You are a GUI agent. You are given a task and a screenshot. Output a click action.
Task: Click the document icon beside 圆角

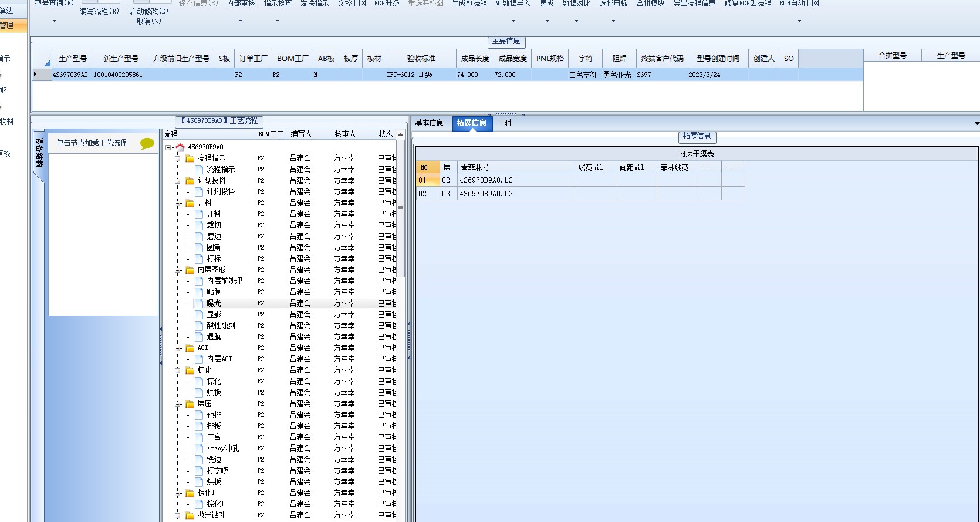tap(199, 248)
